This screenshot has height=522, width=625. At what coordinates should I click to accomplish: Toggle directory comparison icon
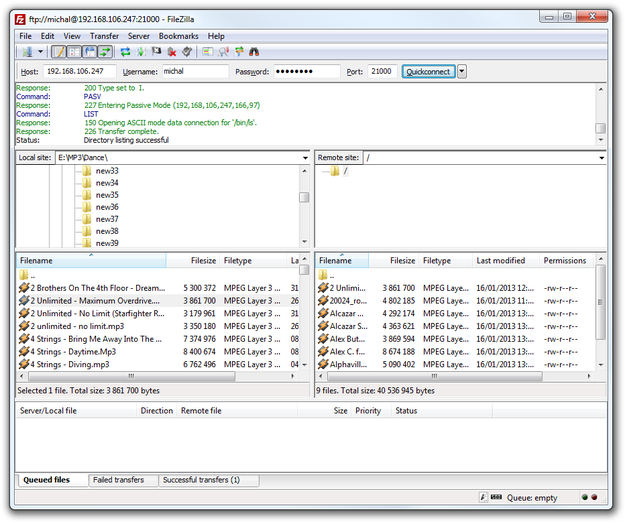(x=223, y=52)
